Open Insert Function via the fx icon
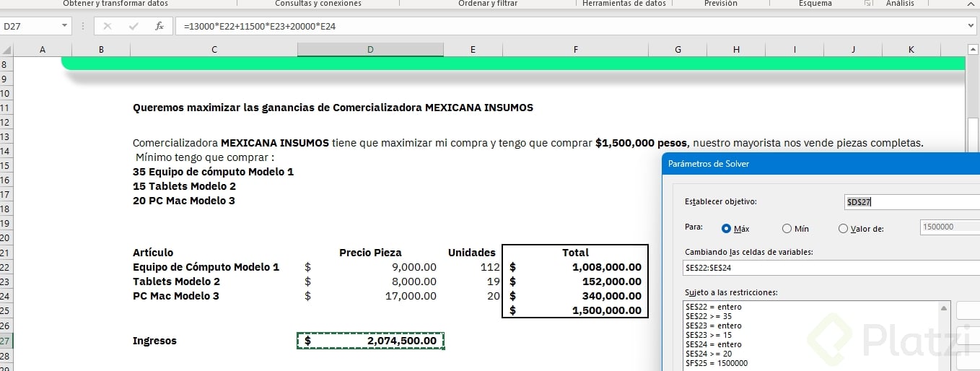980x371 pixels. click(159, 26)
